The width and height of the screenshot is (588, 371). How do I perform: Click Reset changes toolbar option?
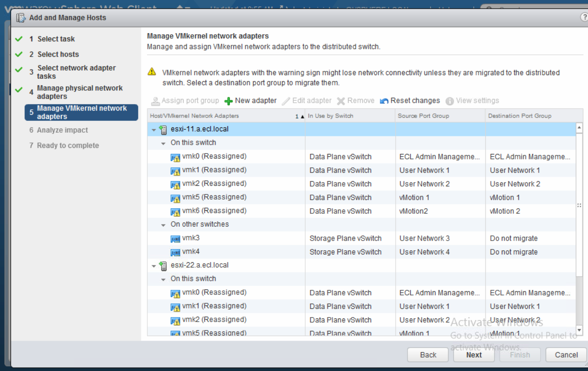(x=410, y=101)
